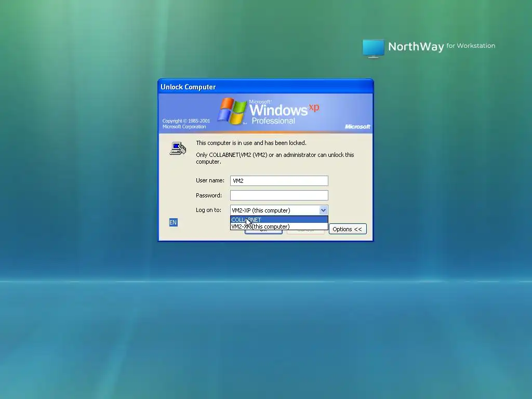The height and width of the screenshot is (399, 532).
Task: Click the NorthWay for Workstation text
Action: [442, 46]
